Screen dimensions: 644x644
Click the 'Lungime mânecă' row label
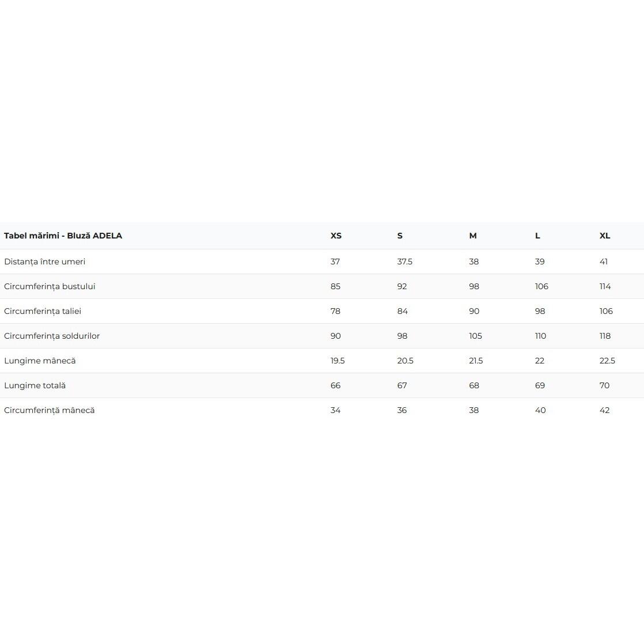tap(40, 361)
